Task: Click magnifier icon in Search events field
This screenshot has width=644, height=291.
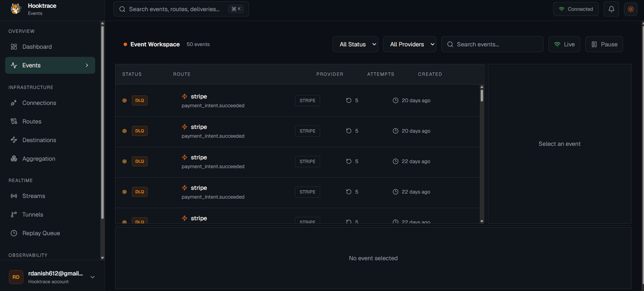Action: [450, 44]
